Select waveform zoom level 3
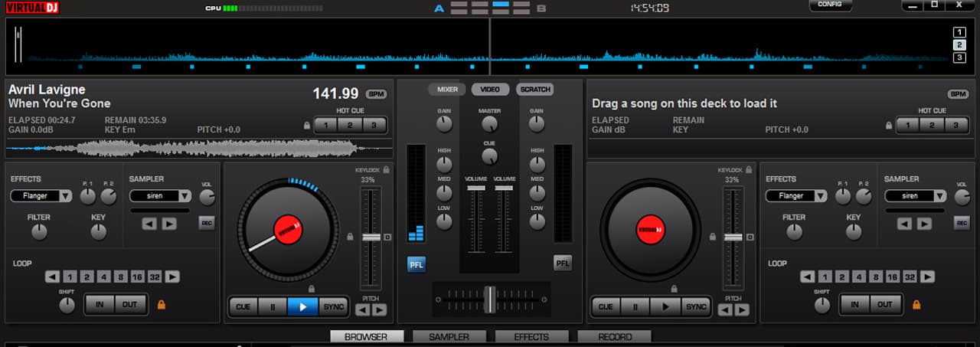Viewport: 980px width, 347px height. click(959, 57)
